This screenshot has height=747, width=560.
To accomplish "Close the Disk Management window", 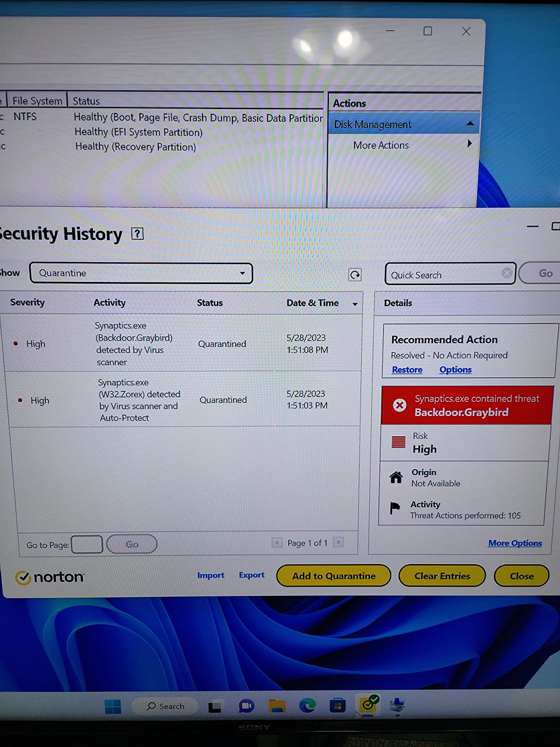I will coord(466,31).
